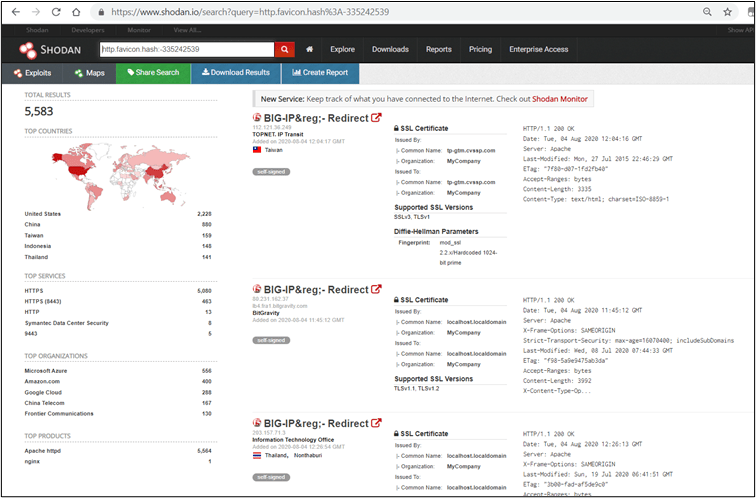Filter by Symantec Data Center Security

pos(67,323)
